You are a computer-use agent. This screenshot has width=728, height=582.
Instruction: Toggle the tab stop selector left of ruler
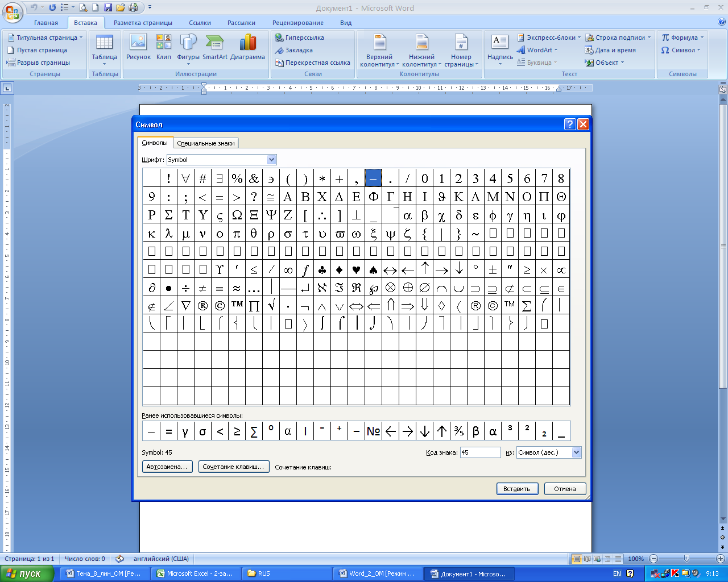tap(7, 88)
